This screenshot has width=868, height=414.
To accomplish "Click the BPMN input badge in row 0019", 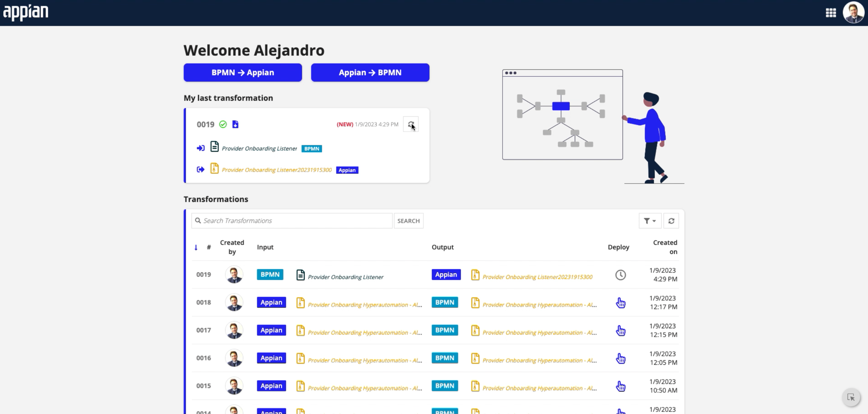I will (270, 275).
